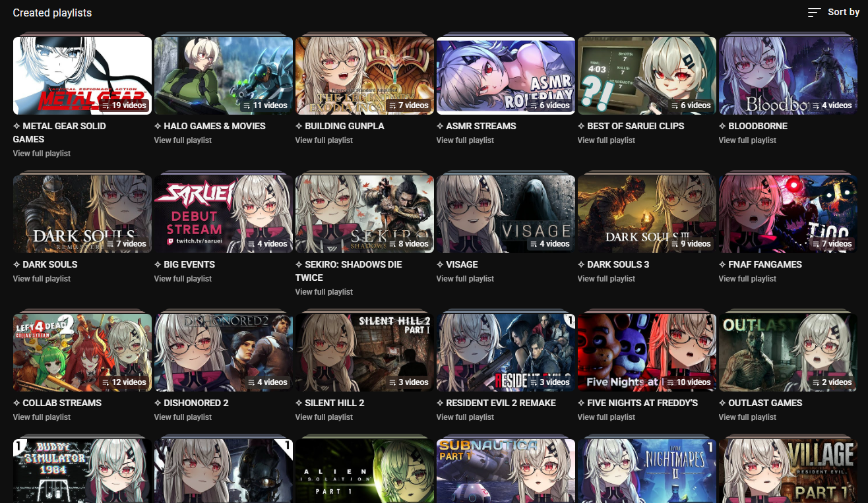Viewport: 868px width, 503px height.
Task: View full playlist for Building Gunpla
Action: click(324, 140)
